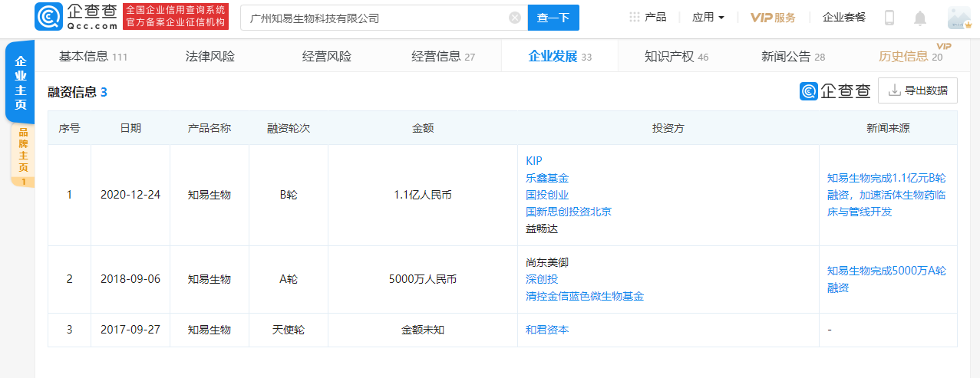
Task: Open the notifications bell icon
Action: (920, 18)
